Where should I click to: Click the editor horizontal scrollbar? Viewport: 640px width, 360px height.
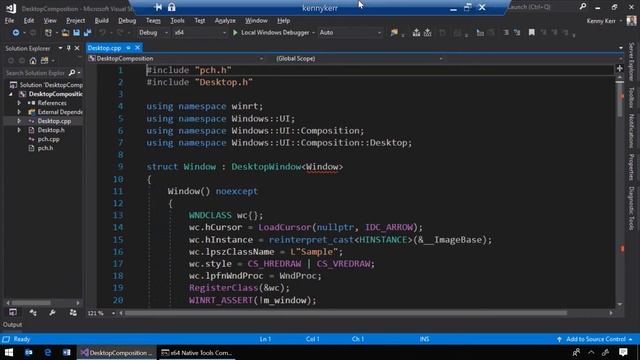[x=345, y=313]
